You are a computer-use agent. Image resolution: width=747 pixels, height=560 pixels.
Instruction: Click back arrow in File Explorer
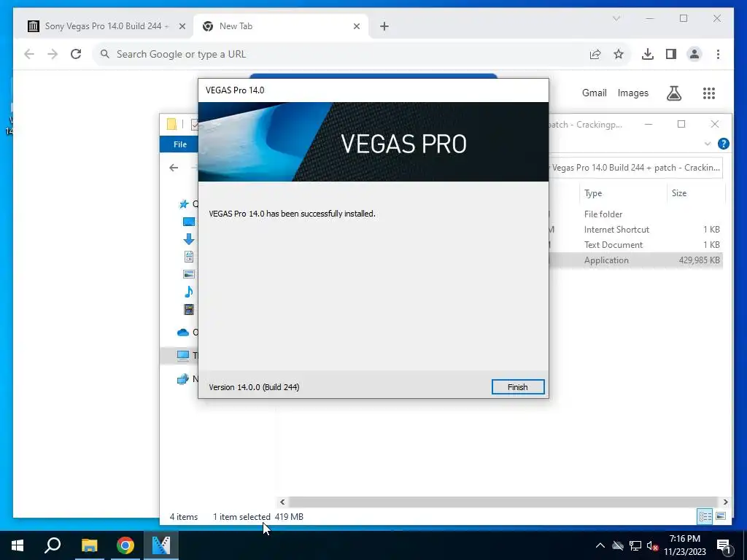click(x=174, y=167)
